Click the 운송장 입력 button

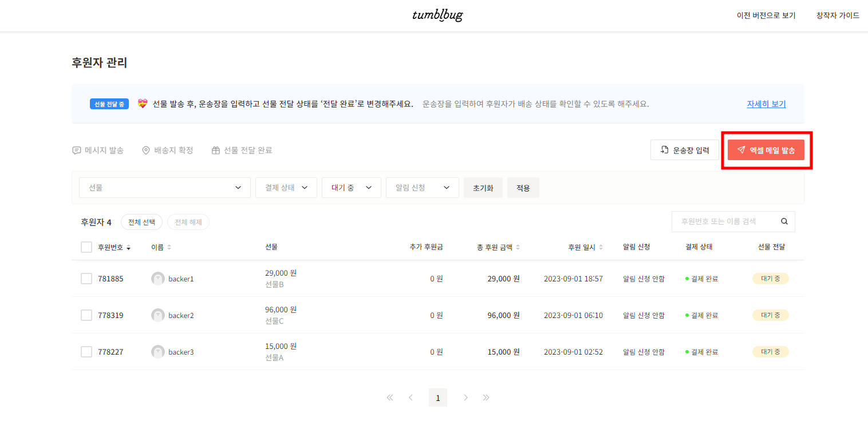click(685, 150)
